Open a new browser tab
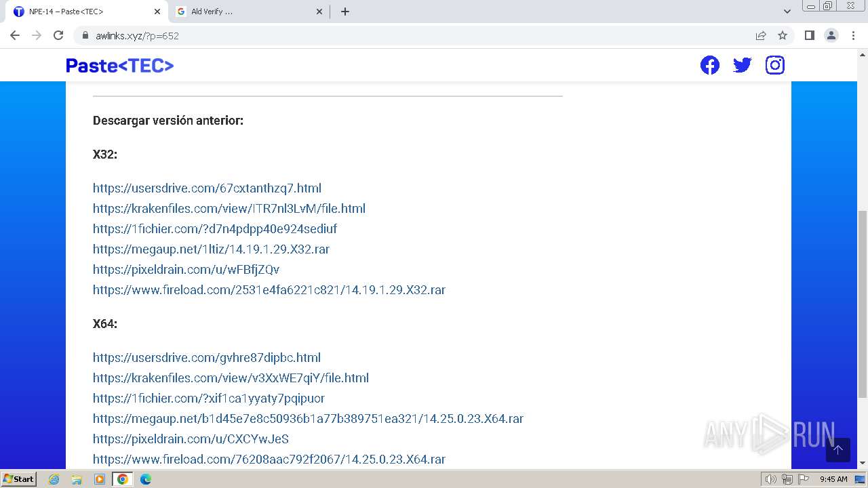The image size is (868, 488). [x=345, y=12]
